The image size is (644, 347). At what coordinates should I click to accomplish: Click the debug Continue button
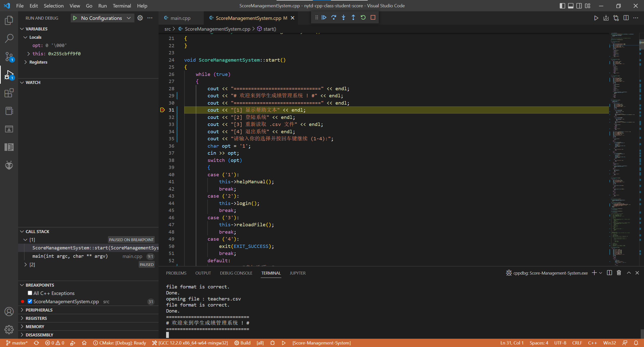(x=324, y=17)
